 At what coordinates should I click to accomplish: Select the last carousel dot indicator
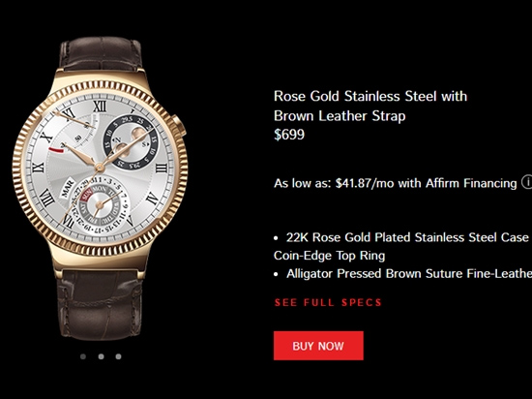(x=118, y=356)
